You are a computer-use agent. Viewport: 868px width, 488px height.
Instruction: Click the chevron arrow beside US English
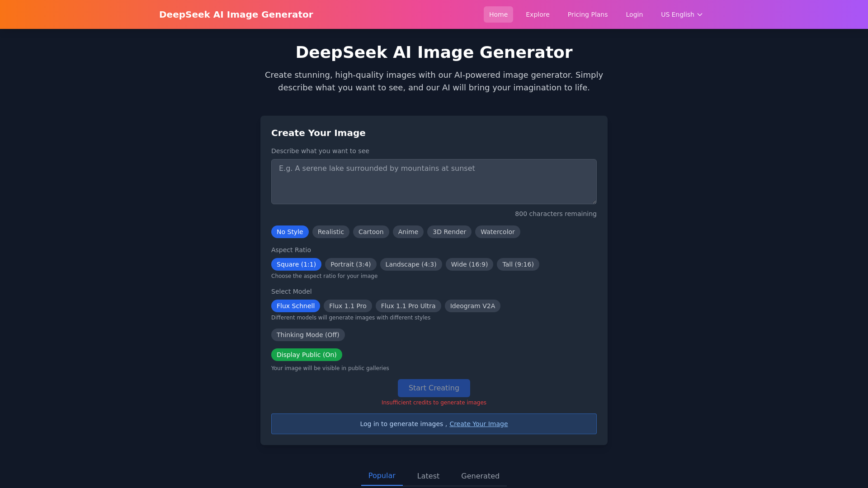(x=700, y=14)
